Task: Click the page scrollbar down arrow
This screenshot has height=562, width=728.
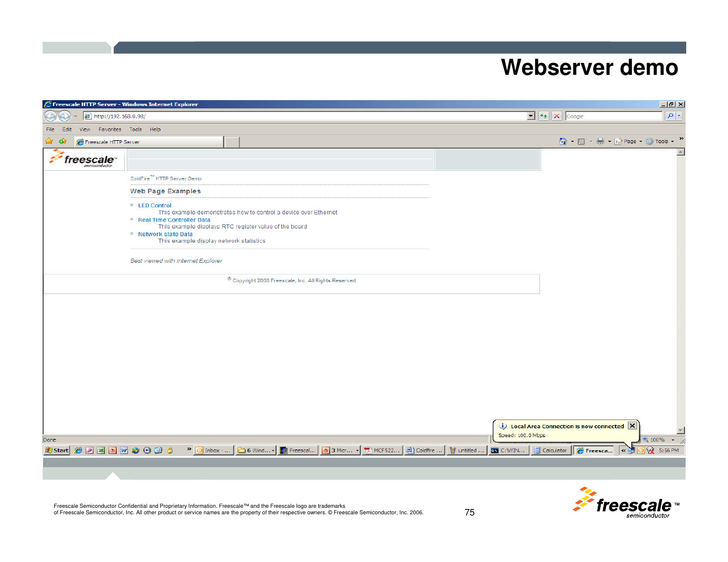Action: (681, 431)
